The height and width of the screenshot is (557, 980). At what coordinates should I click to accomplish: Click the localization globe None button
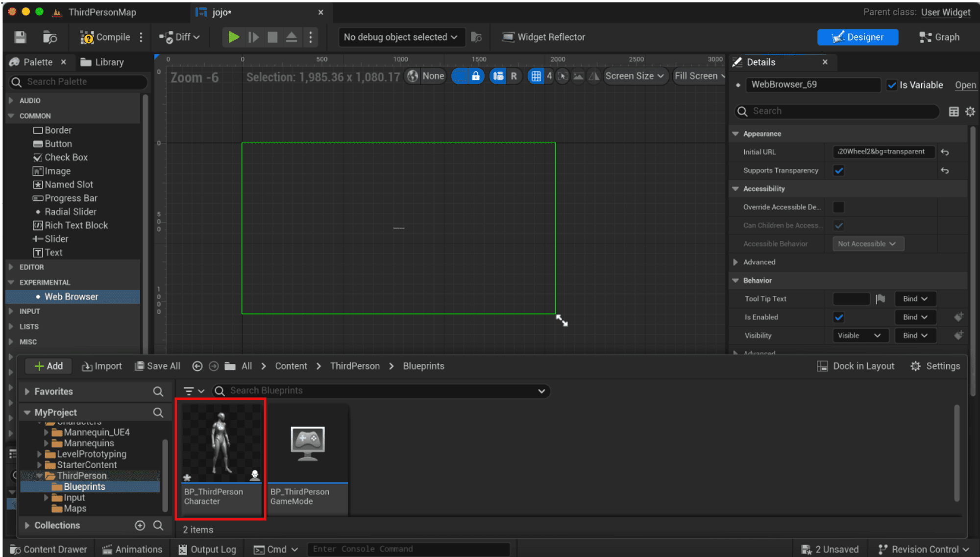point(426,76)
